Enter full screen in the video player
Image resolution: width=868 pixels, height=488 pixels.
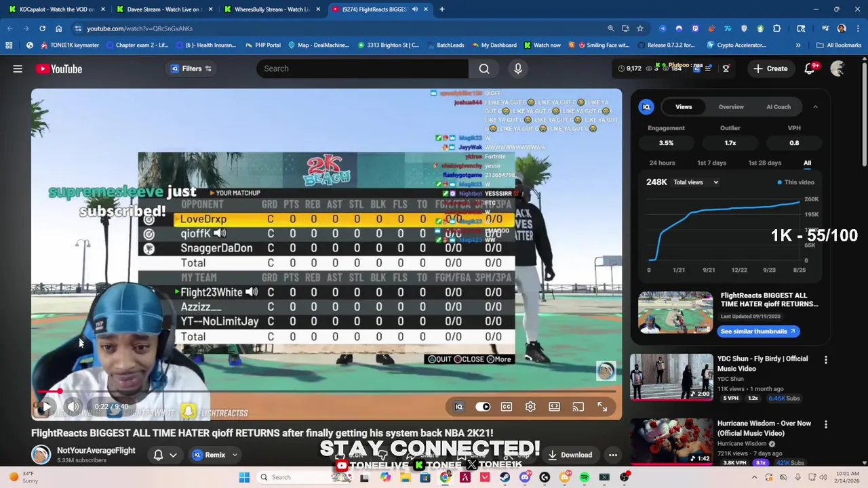tap(602, 407)
